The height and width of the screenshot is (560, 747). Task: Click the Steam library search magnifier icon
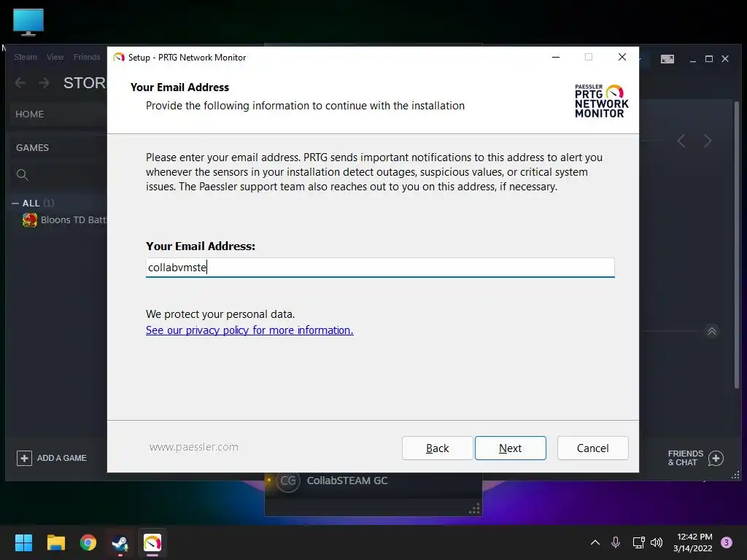tap(23, 175)
